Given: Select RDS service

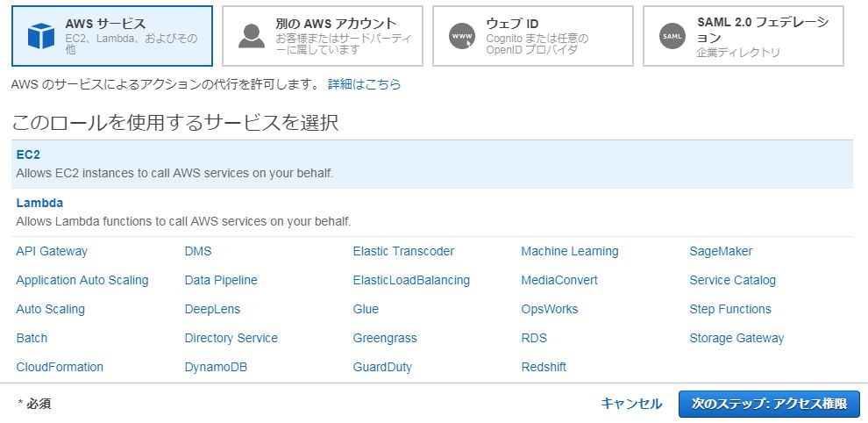Looking at the screenshot, I should (534, 338).
